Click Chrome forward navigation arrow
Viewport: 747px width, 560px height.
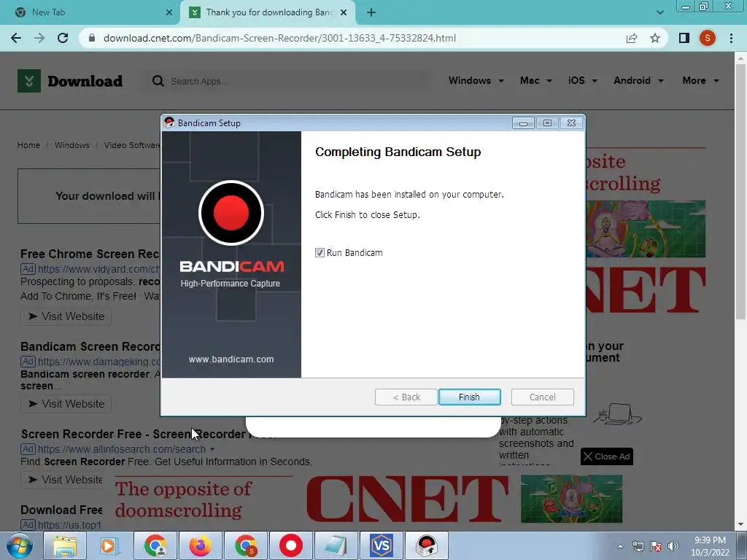(x=39, y=38)
